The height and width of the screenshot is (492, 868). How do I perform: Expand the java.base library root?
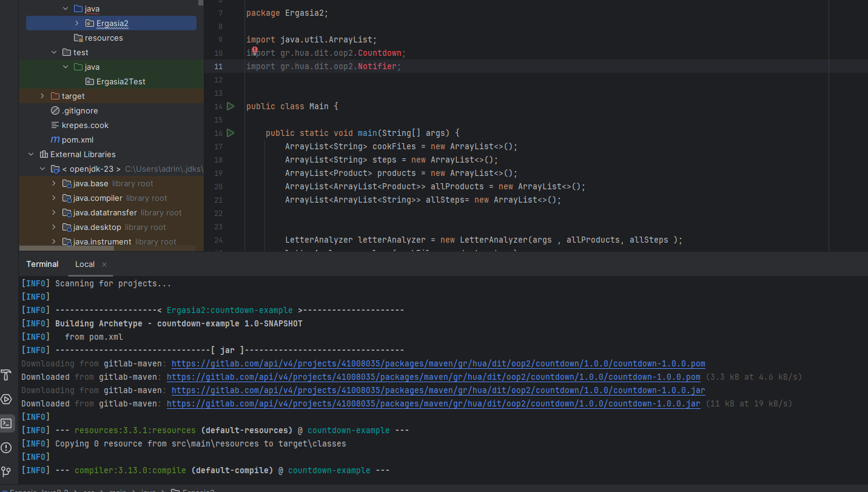pos(54,183)
